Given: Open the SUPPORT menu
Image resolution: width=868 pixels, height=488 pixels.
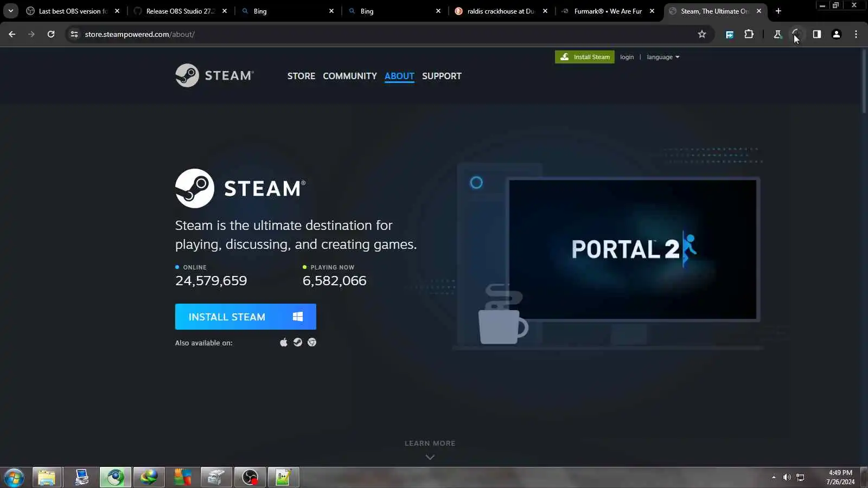Looking at the screenshot, I should click(442, 76).
